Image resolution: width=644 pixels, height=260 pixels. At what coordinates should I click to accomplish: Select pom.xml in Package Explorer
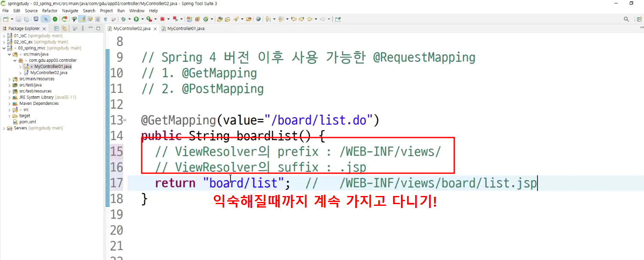pos(27,122)
